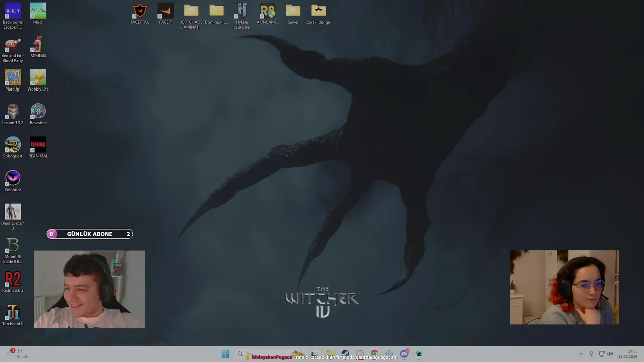Click the left webcam overlay
This screenshot has height=362, width=644.
[x=89, y=289]
